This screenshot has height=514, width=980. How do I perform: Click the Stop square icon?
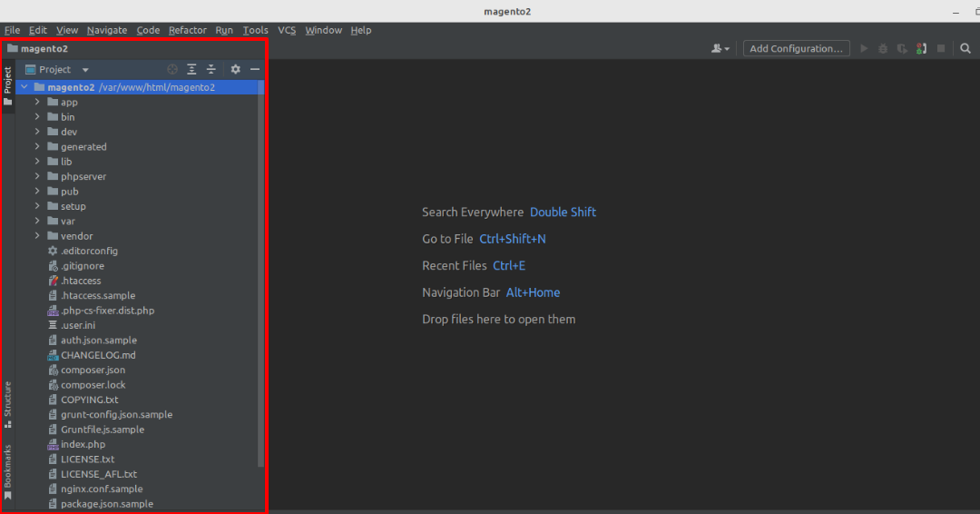point(941,49)
